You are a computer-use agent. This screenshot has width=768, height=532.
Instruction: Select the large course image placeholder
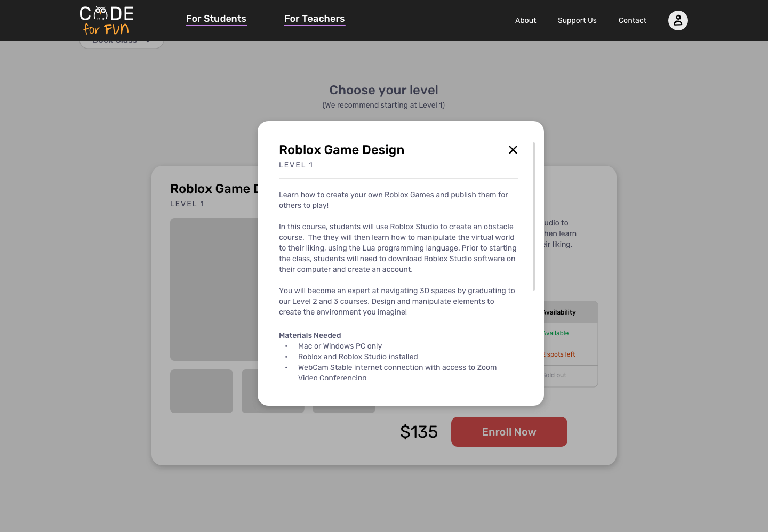pyautogui.click(x=214, y=289)
